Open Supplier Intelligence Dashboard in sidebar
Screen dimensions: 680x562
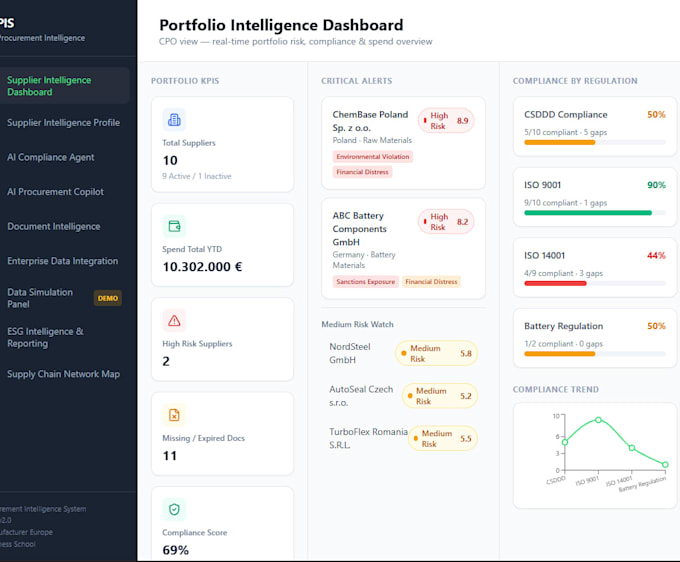[64, 86]
